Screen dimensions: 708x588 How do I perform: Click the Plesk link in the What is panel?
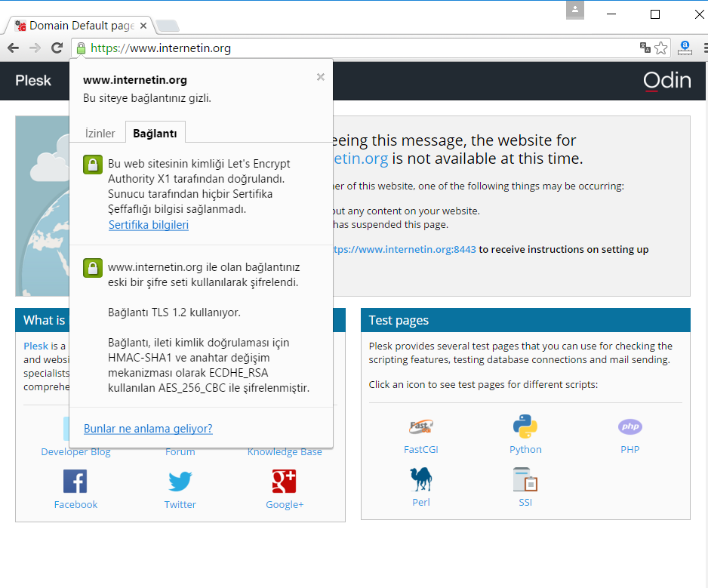(35, 346)
